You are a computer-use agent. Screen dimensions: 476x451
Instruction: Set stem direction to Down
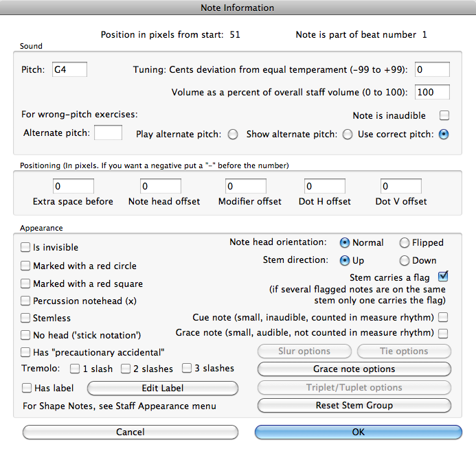[405, 261]
